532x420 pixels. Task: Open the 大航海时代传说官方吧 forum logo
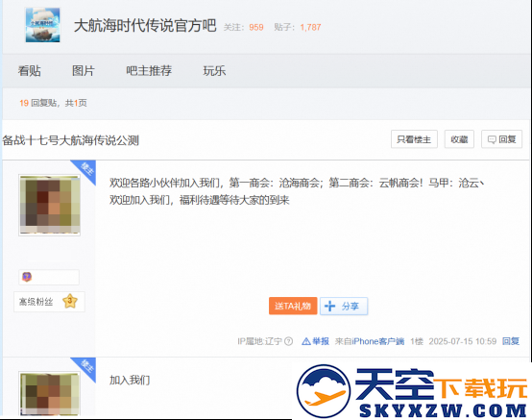point(43,25)
